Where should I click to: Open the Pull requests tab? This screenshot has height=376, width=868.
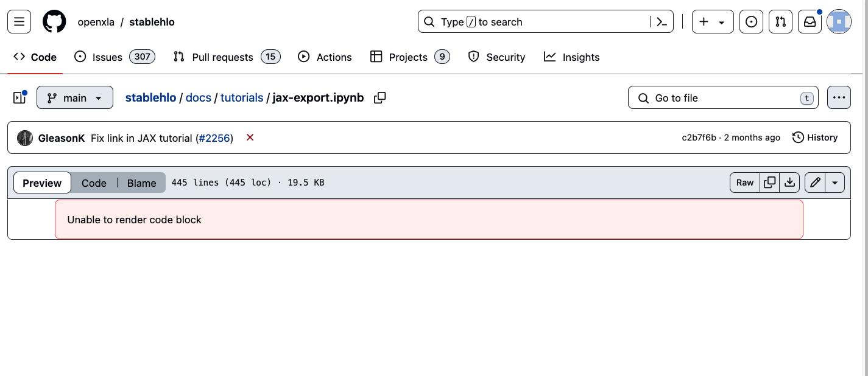[227, 57]
